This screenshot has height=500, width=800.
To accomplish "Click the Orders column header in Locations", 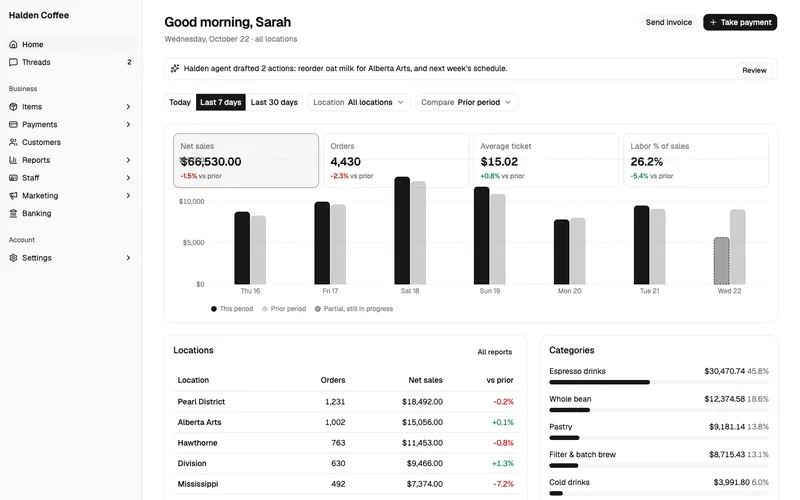I will pyautogui.click(x=333, y=380).
